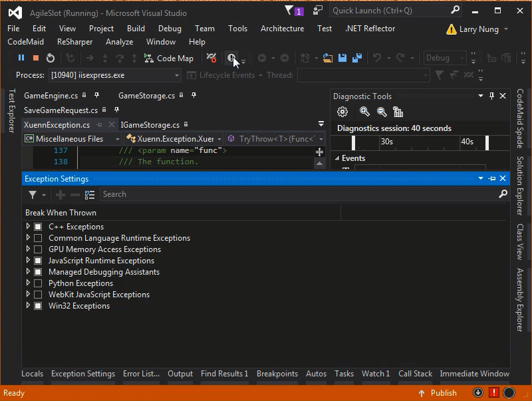
Task: Open Diagnostic Tools settings gear
Action: click(342, 112)
